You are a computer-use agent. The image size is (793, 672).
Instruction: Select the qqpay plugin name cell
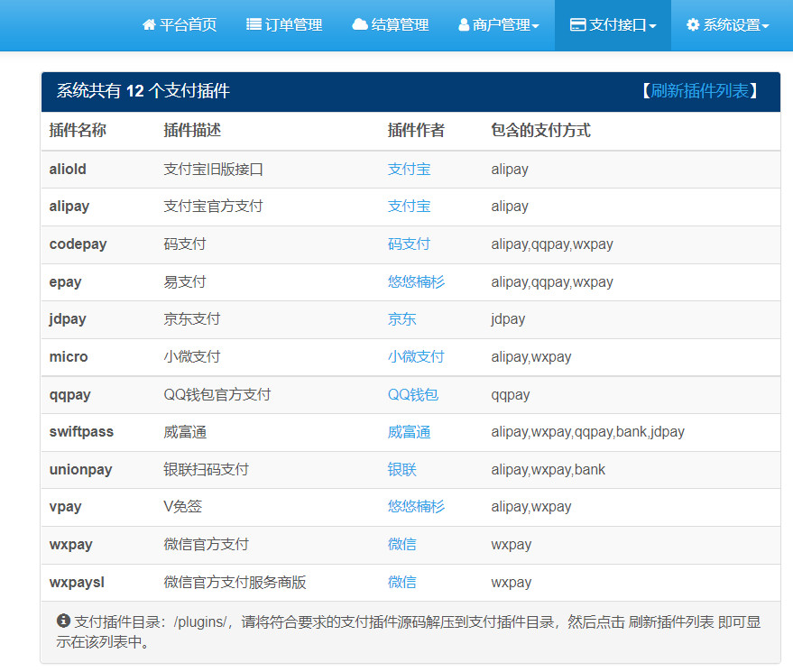(x=69, y=395)
